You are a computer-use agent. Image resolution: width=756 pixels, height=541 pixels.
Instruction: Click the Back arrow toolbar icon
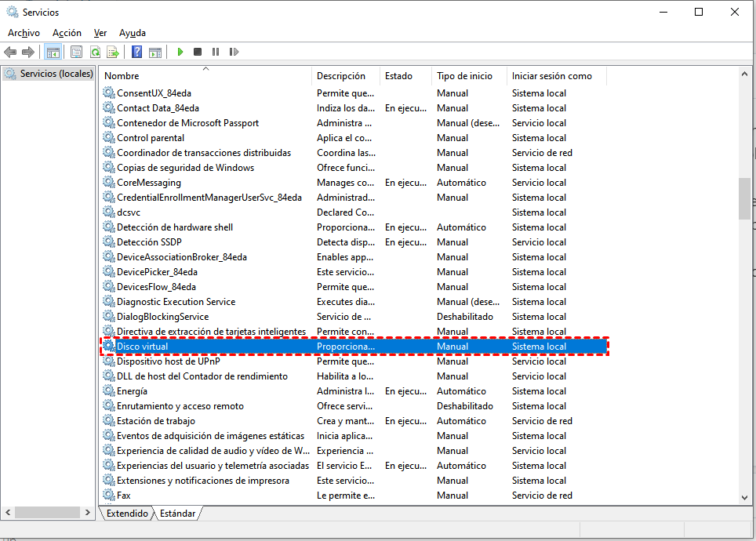pyautogui.click(x=10, y=52)
